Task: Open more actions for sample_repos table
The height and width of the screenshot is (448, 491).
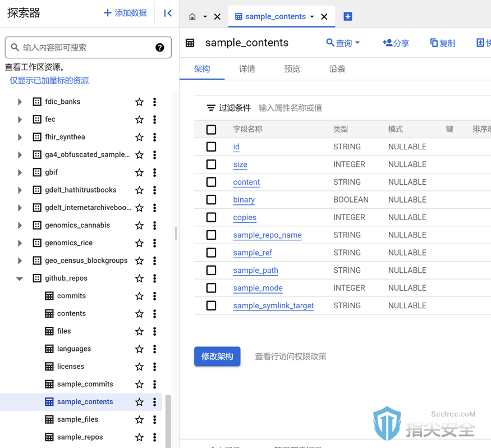Action: click(154, 437)
